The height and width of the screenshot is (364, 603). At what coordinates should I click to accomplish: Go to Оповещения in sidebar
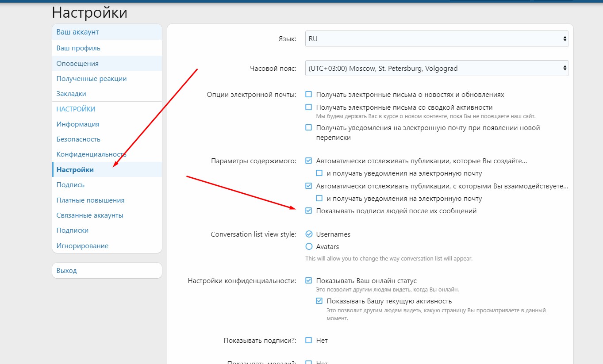pyautogui.click(x=77, y=64)
